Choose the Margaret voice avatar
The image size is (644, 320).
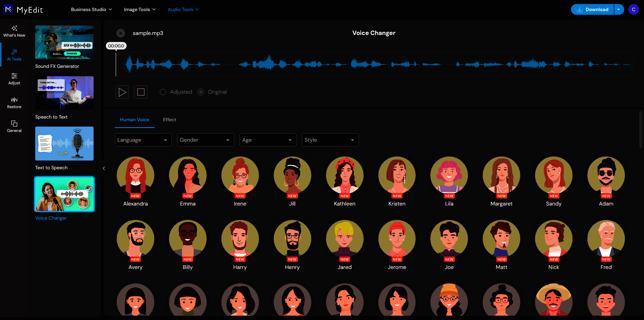(x=501, y=175)
